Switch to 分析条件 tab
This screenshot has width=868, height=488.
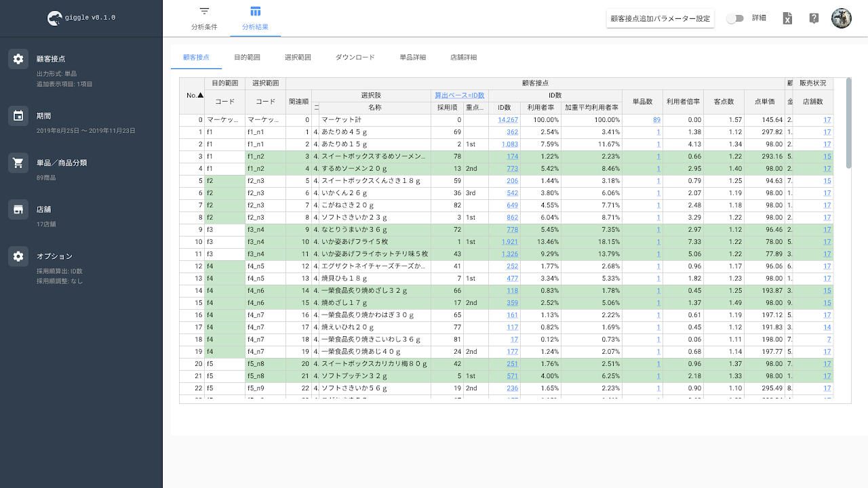tap(204, 19)
